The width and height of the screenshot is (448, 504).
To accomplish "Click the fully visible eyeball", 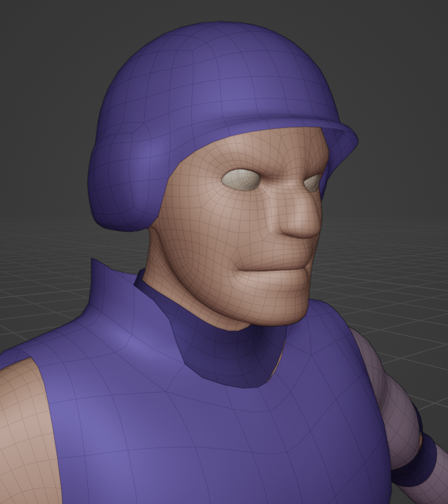I will pos(240,179).
